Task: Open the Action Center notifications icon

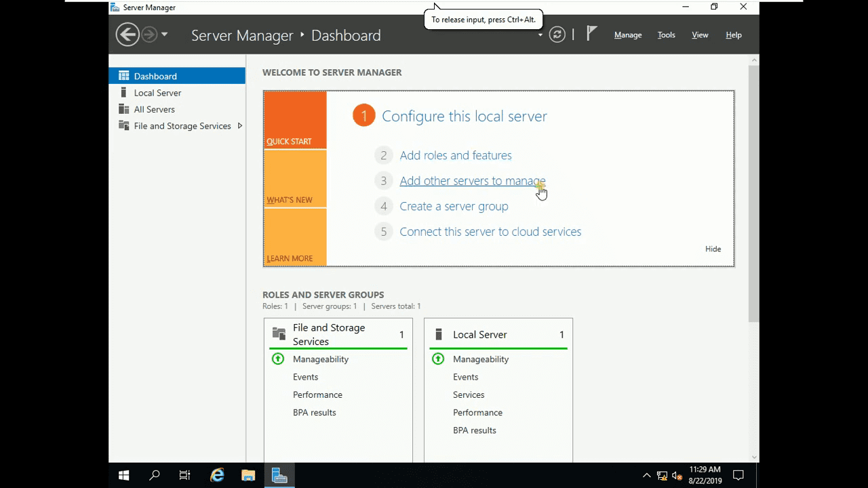Action: tap(738, 475)
